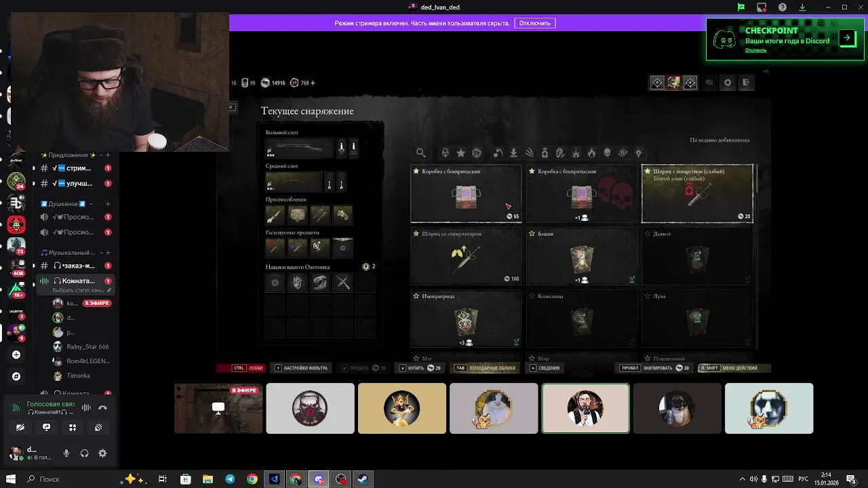
Task: Select the eye filter icon
Action: coord(623,153)
